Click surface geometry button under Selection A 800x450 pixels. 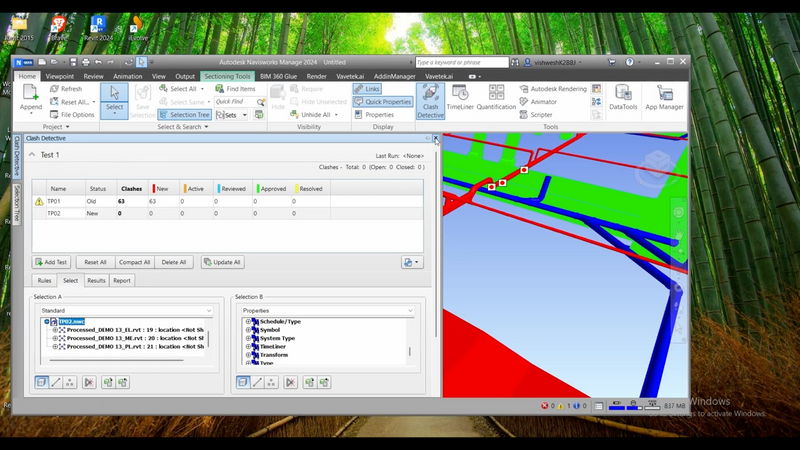[41, 382]
